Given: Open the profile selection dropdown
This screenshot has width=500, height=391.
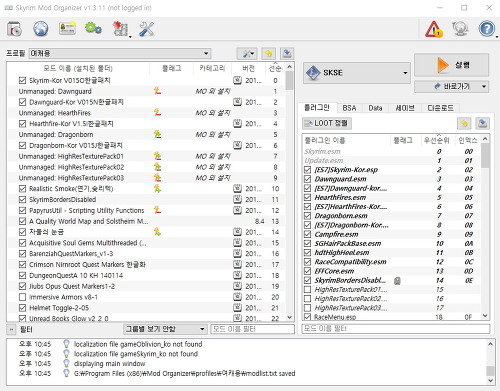Looking at the screenshot, I should click(x=120, y=53).
